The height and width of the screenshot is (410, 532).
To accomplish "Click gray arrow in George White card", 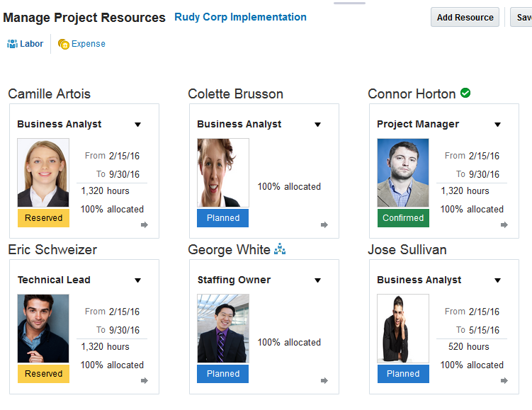I will (324, 381).
